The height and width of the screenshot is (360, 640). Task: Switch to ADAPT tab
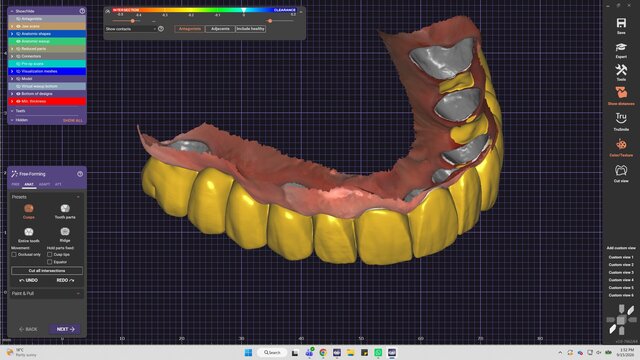click(x=44, y=184)
